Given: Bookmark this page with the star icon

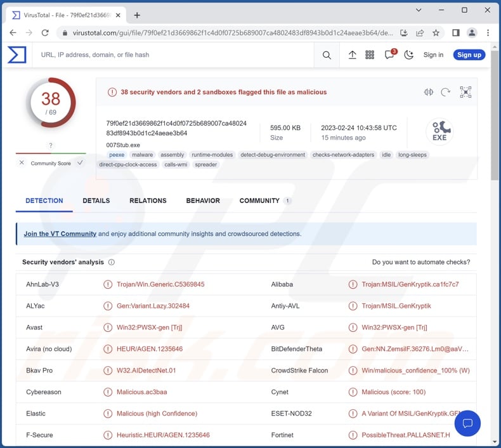Looking at the screenshot, I should 436,32.
